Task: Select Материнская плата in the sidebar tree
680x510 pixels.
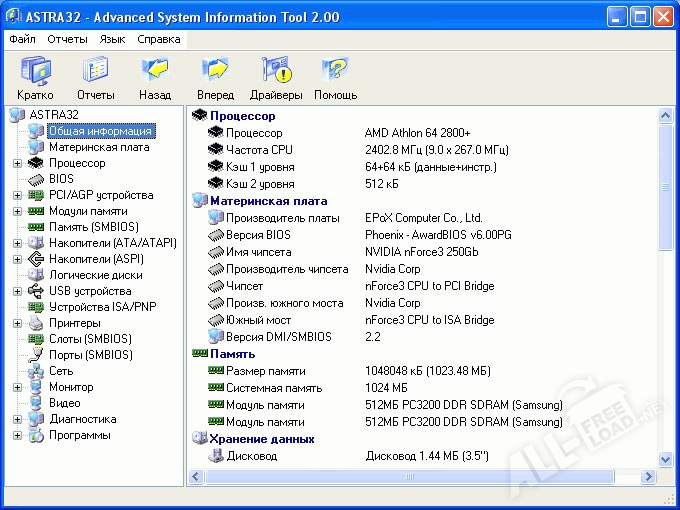Action: tap(99, 147)
